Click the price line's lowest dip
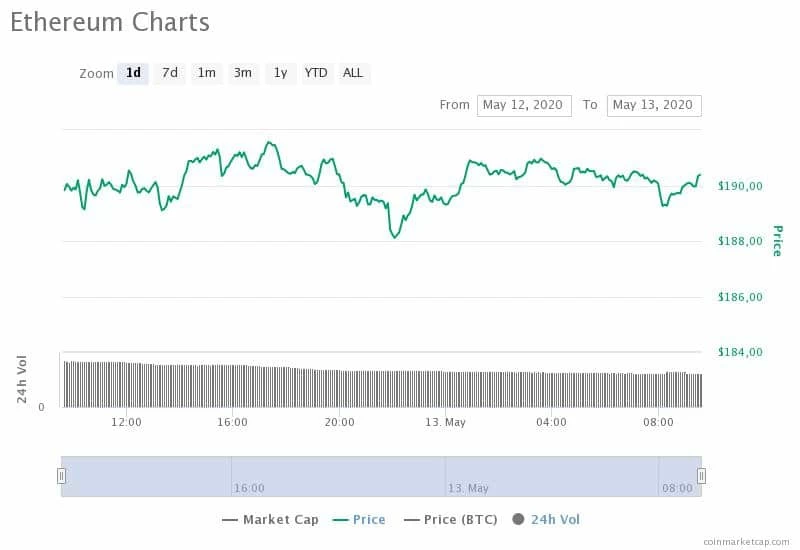The image size is (800, 550). tap(395, 237)
